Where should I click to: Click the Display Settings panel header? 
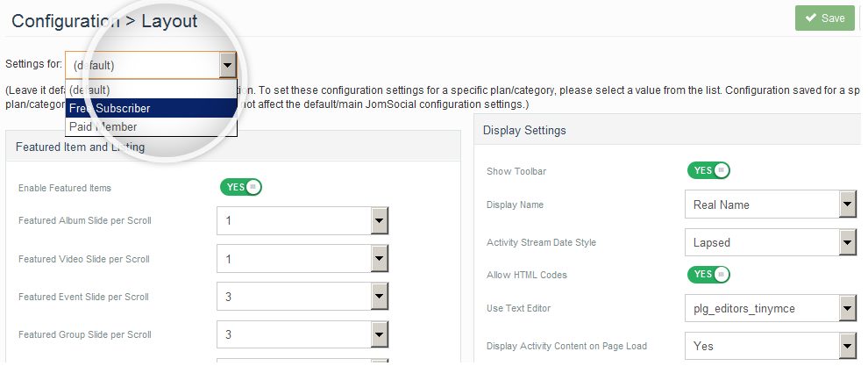(525, 131)
